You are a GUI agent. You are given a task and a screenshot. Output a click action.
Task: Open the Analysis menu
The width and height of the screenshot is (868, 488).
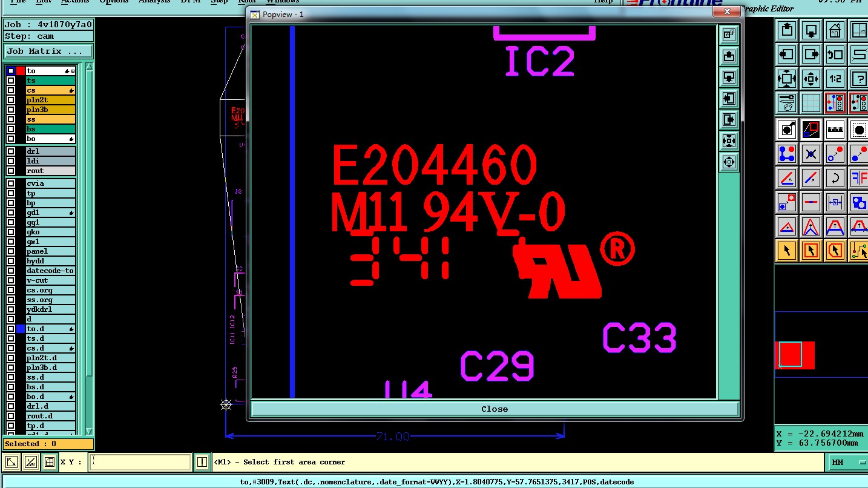pyautogui.click(x=154, y=2)
